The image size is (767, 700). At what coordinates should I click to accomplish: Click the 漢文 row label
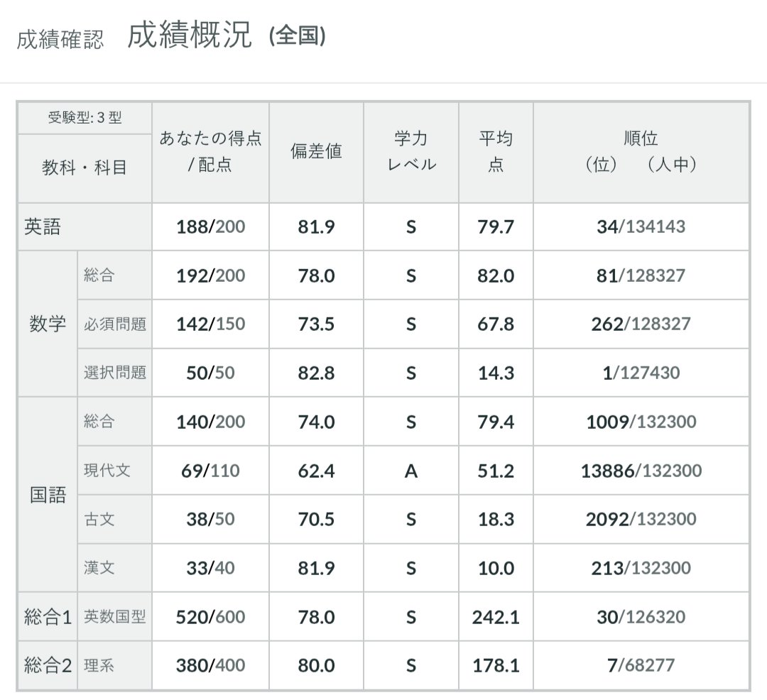99,568
